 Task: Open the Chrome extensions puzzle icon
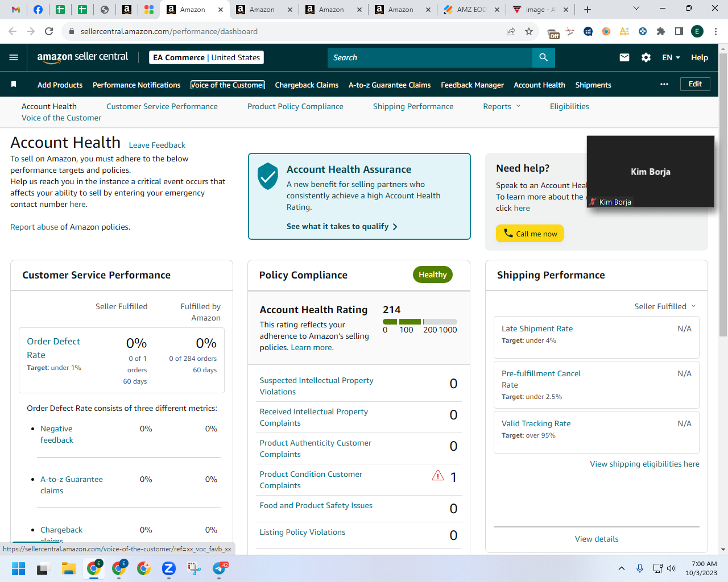(661, 31)
